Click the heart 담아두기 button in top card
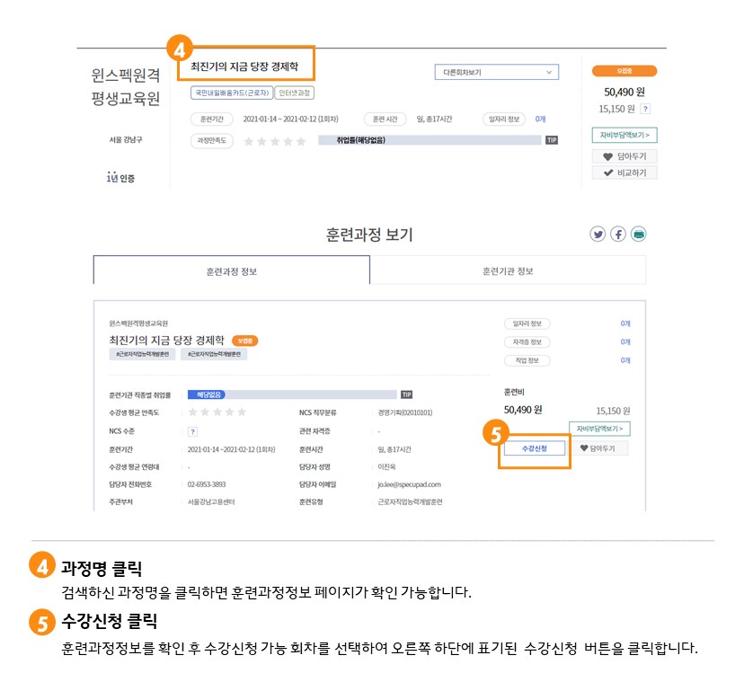 pyautogui.click(x=624, y=156)
